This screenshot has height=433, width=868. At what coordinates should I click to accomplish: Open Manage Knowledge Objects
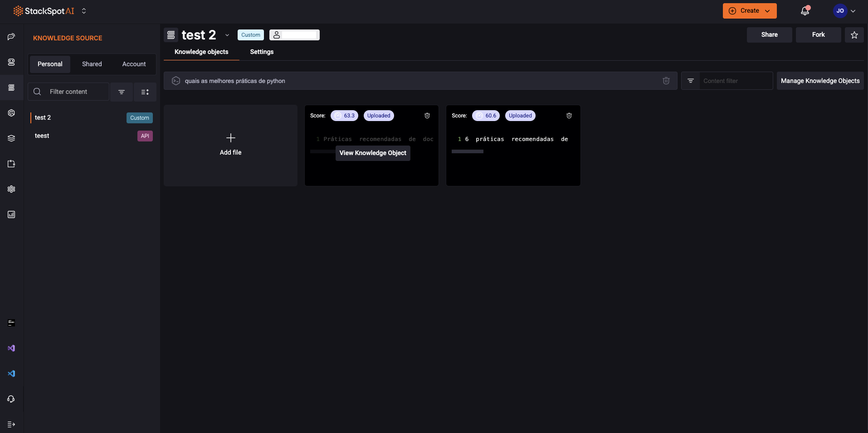[x=820, y=81]
